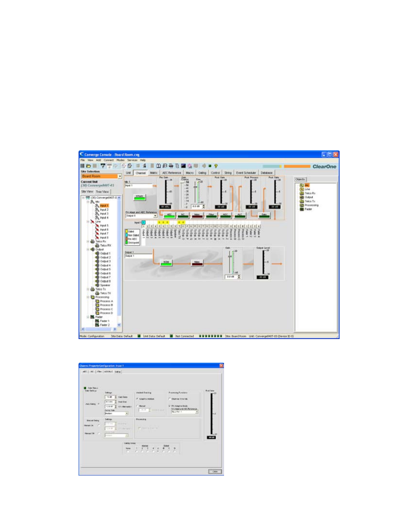The width and height of the screenshot is (411, 532).
Task: Toggle the input Mute button
Action: tap(197, 215)
